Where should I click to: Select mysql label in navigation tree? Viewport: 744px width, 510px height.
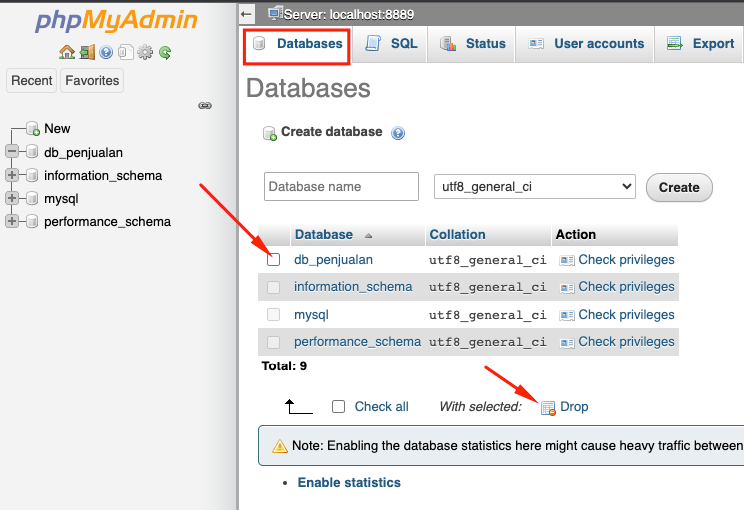[61, 199]
